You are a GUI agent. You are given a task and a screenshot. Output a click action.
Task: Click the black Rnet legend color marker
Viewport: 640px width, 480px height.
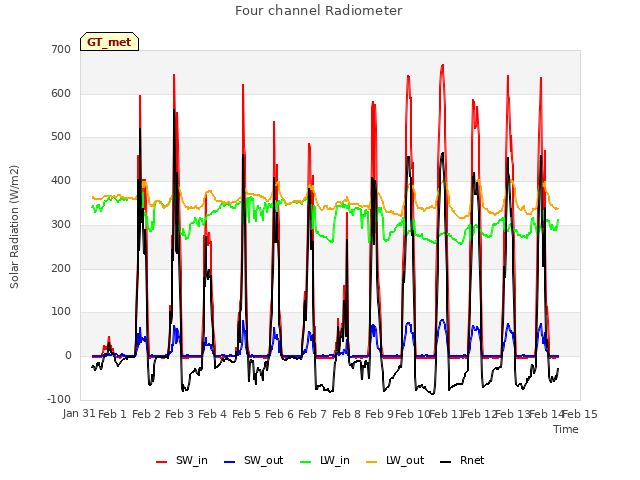pyautogui.click(x=446, y=462)
